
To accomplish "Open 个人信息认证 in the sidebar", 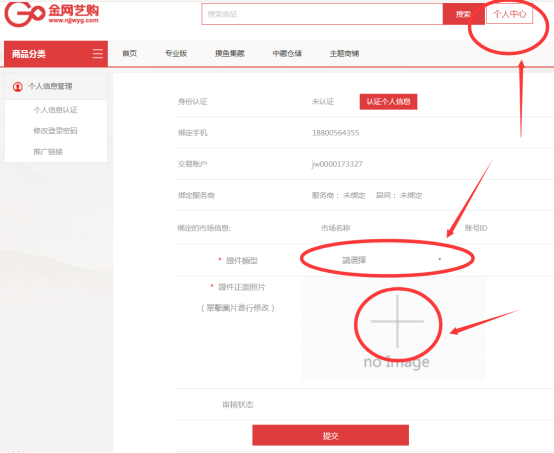I will click(x=55, y=110).
